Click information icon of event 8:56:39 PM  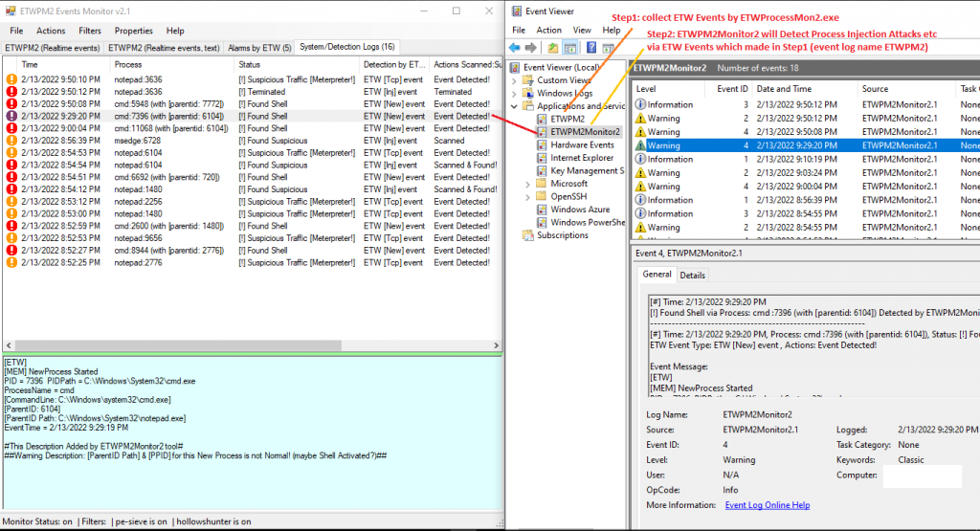point(640,200)
